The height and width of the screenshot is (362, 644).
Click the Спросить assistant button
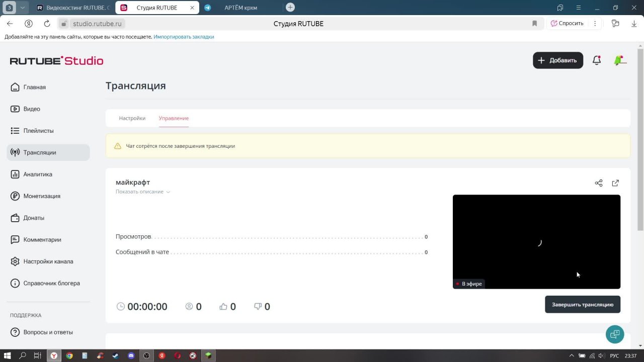click(568, 24)
